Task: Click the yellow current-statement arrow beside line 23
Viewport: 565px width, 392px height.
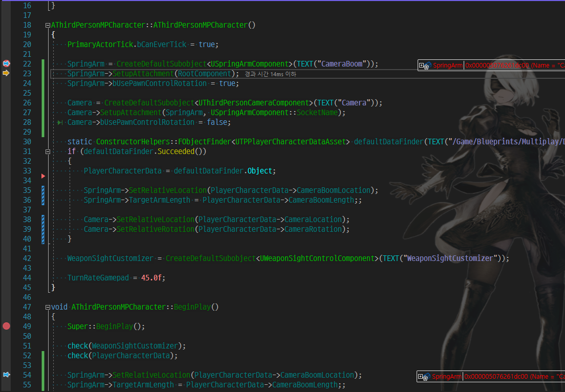Action: tap(6, 73)
